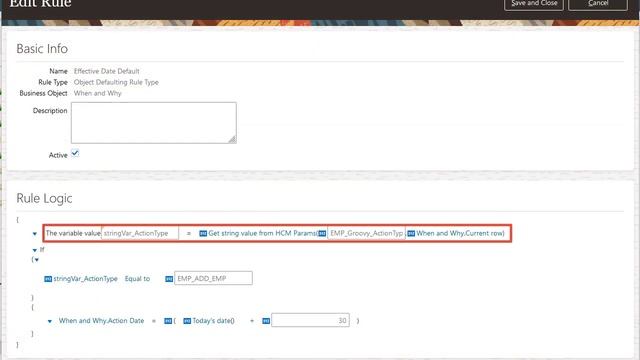Collapse the variable value statement arrow

(x=35, y=234)
